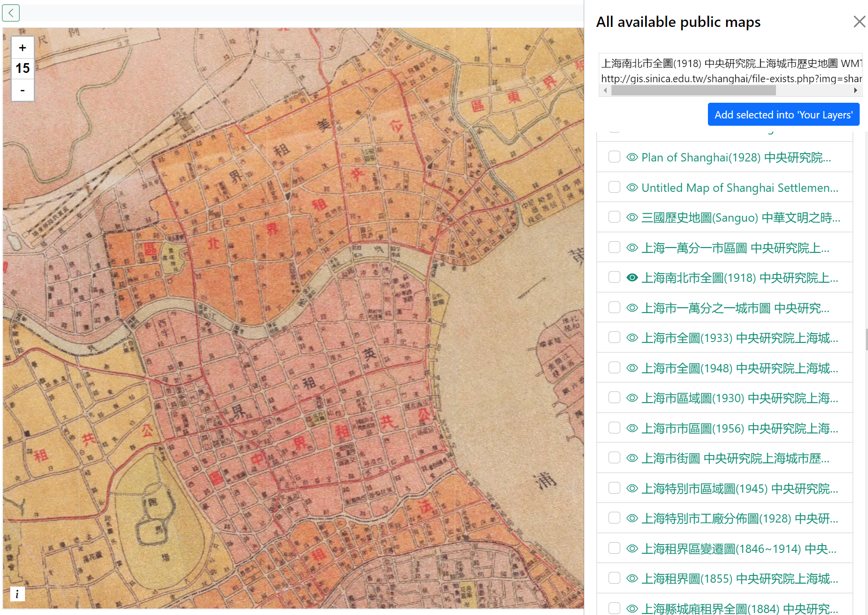868x615 pixels.
Task: Click the gis.sinica.edu.tw URL text in the details box
Action: coord(731,78)
